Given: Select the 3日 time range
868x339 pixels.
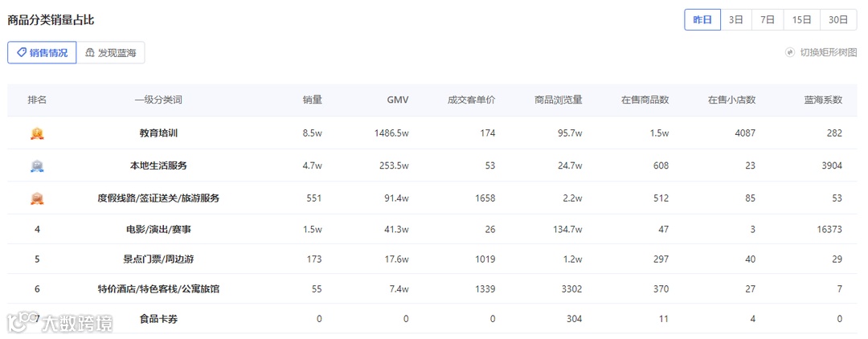Looking at the screenshot, I should [735, 20].
